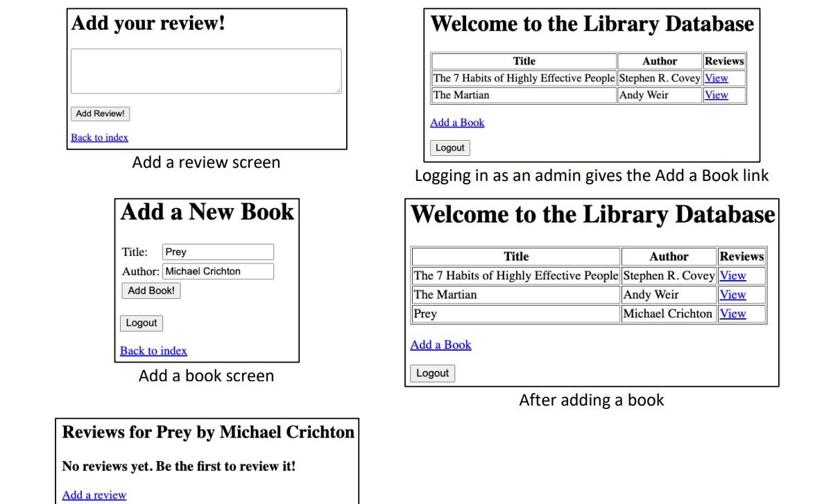View reviews for The Martian in the admin table
The width and height of the screenshot is (840, 504).
tap(715, 94)
